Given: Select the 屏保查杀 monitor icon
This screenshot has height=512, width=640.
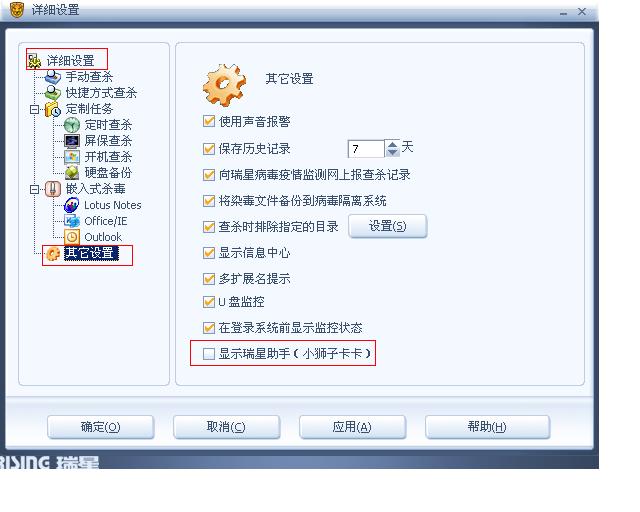Looking at the screenshot, I should click(72, 141).
